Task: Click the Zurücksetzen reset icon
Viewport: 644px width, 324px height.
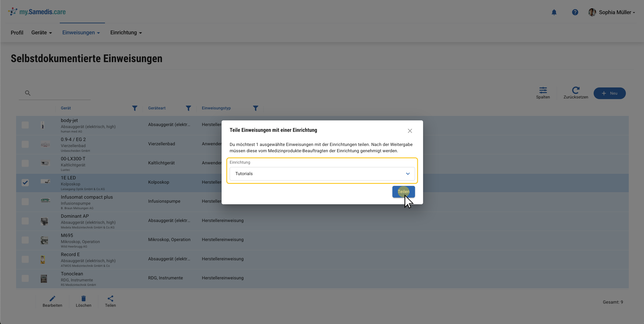Action: coord(576,90)
